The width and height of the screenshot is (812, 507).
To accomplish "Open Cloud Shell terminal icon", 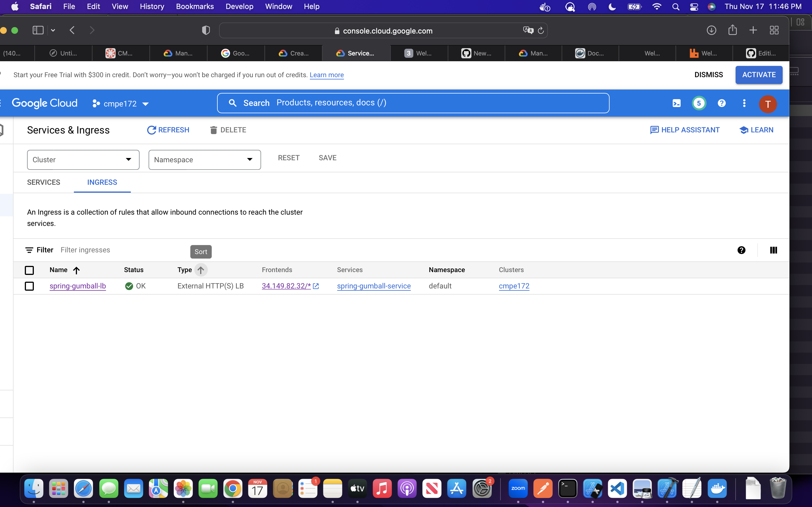I will pos(676,103).
